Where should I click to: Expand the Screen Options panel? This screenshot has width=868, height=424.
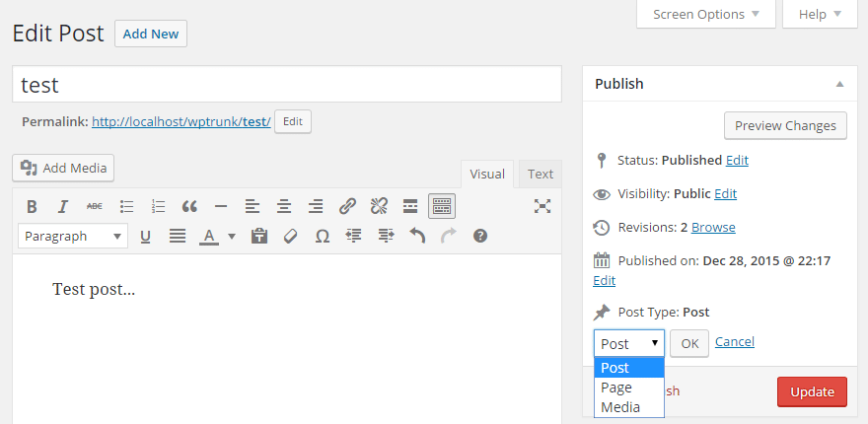(705, 15)
